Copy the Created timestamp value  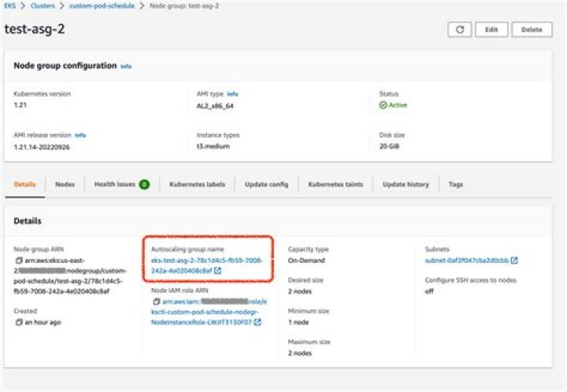pos(19,322)
